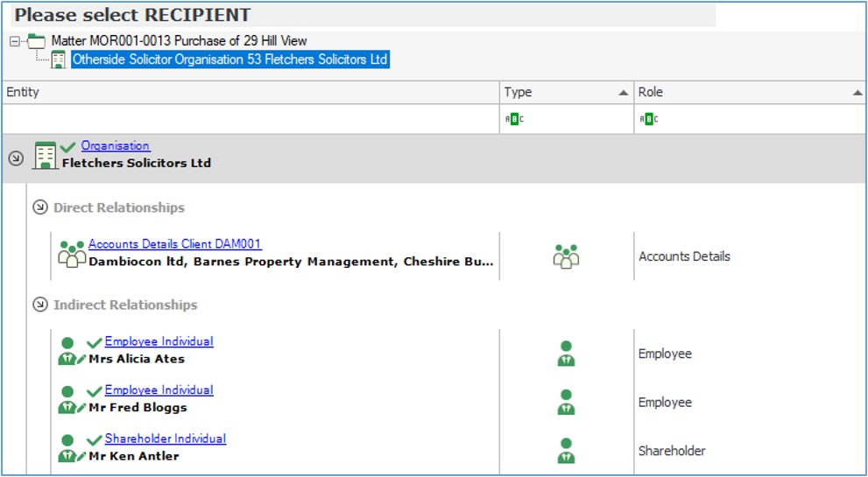Click Type column person icon for Mr Fred Bloggs
Screen dimensions: 868x477
click(567, 403)
